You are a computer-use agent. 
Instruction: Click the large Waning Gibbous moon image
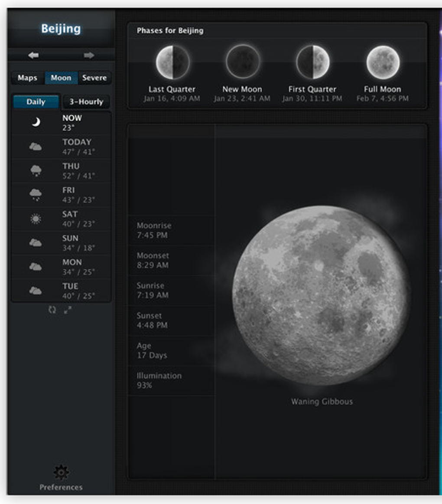click(321, 295)
